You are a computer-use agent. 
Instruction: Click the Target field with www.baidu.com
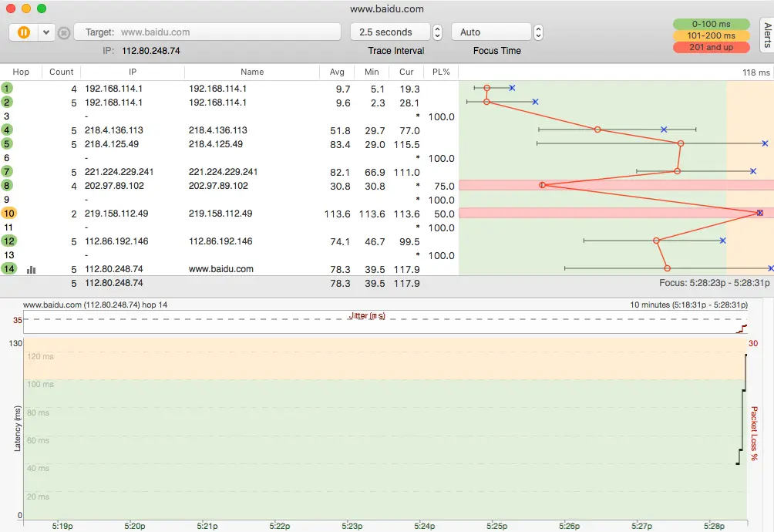coord(207,32)
